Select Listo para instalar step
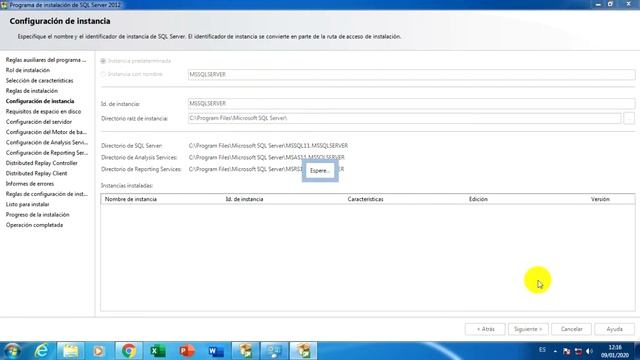 click(27, 204)
